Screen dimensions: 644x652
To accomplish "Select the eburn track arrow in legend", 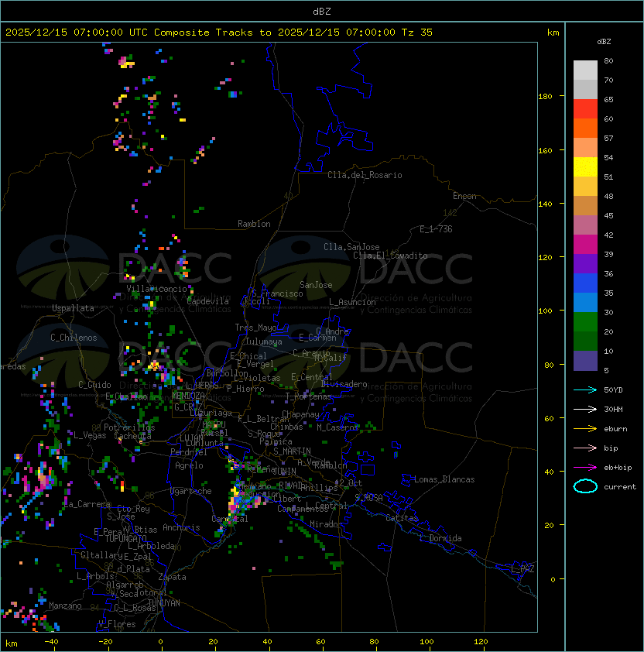I will 585,428.
